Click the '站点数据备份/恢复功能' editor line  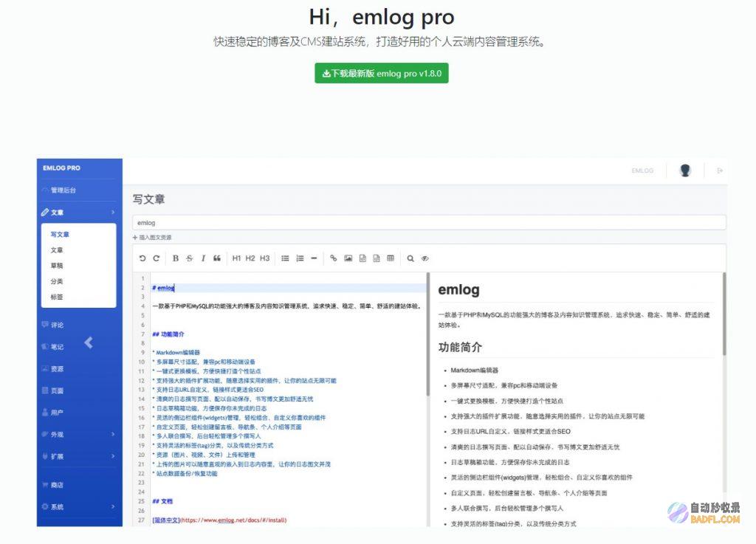point(185,474)
